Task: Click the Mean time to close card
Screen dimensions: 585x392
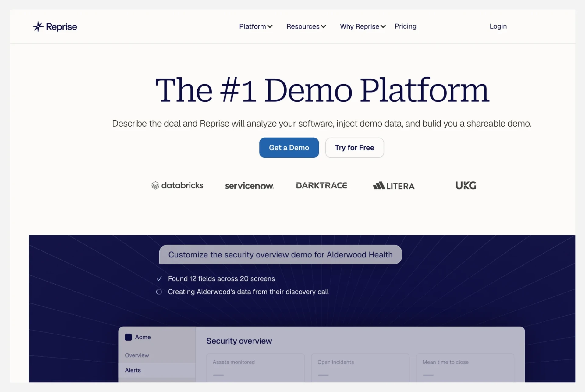Action: (465, 368)
